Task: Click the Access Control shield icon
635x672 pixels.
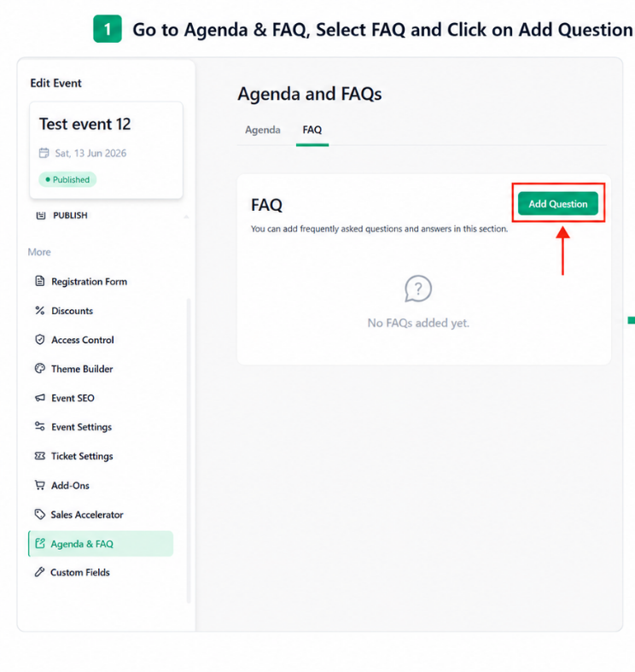Action: coord(40,340)
